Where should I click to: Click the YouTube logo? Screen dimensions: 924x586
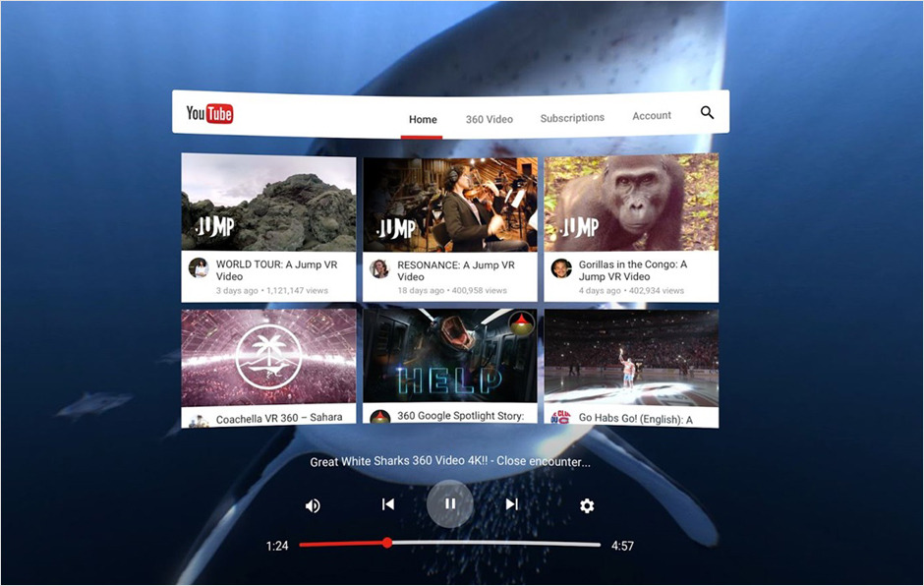click(209, 113)
